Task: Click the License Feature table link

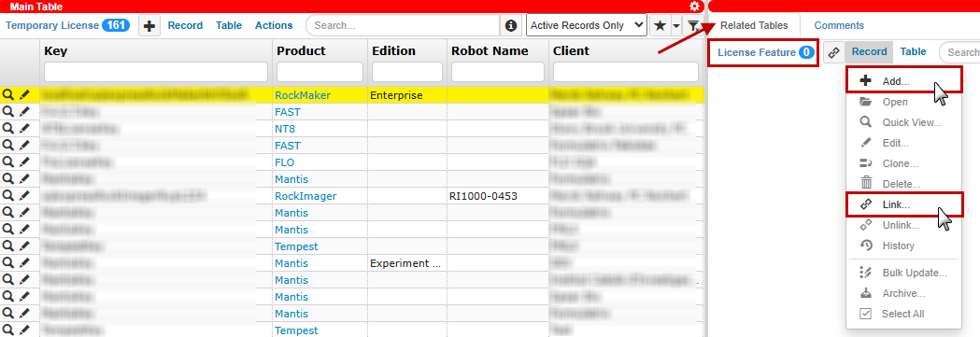Action: pos(756,52)
